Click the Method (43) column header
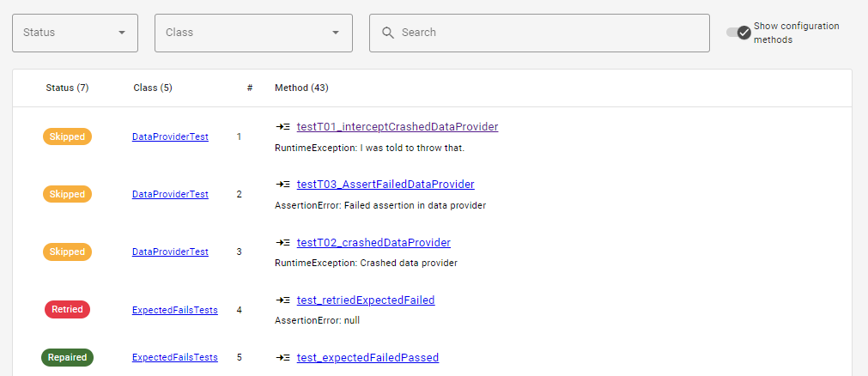868x376 pixels. pyautogui.click(x=301, y=88)
